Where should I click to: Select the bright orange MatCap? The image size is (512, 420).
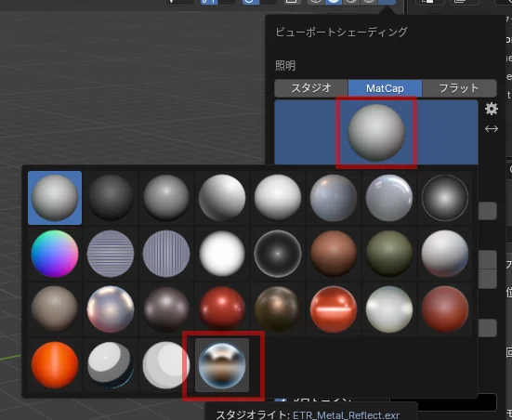coord(55,365)
